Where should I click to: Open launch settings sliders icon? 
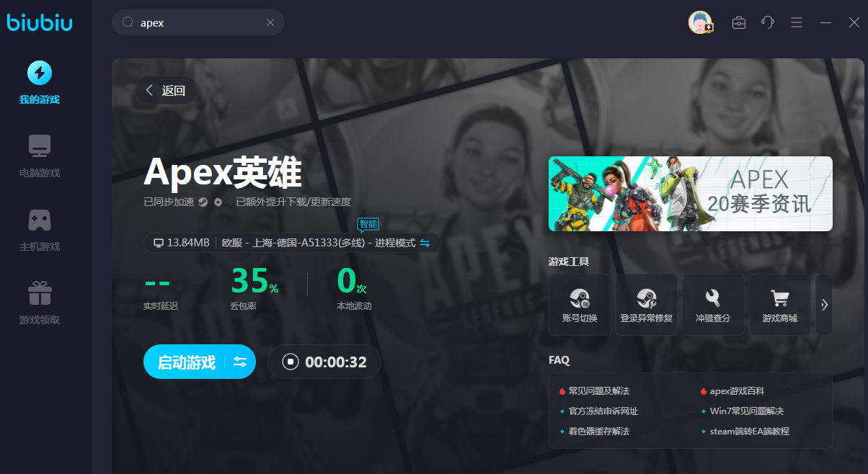[x=240, y=362]
